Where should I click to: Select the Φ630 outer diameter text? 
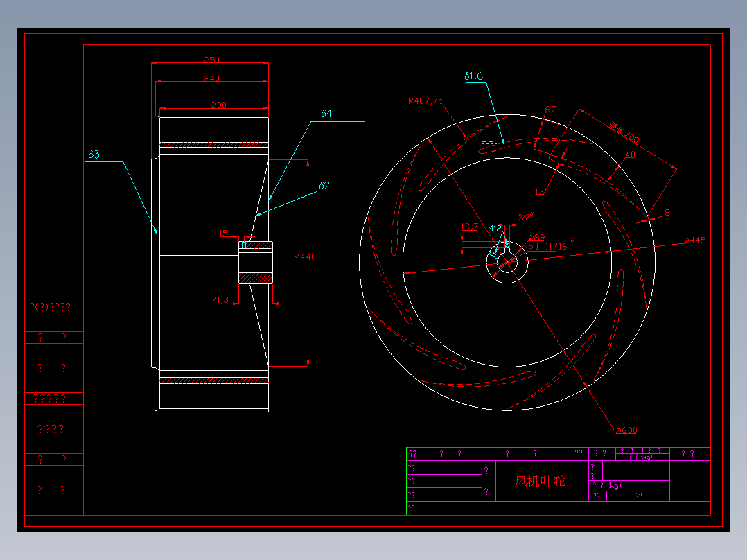pos(626,430)
